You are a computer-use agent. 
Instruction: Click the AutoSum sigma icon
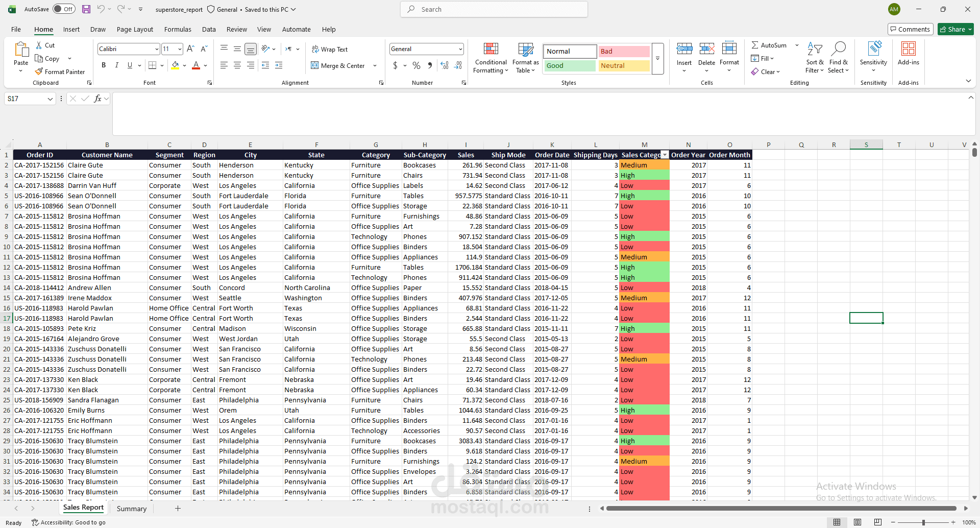[755, 45]
